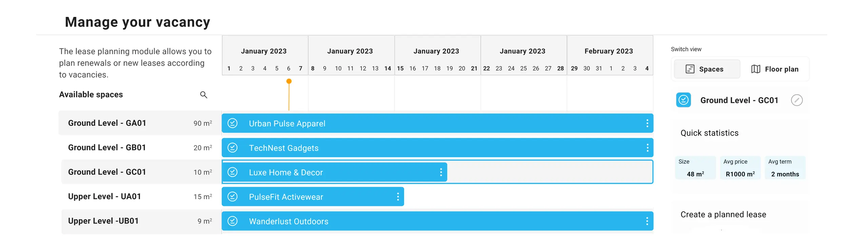Click the check-circle icon on TechNest Gadgets

coord(232,148)
